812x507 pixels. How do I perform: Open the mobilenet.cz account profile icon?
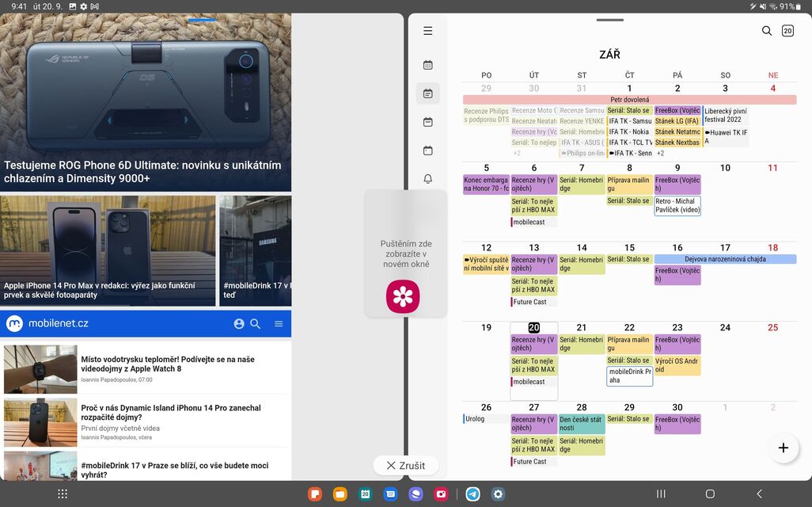pyautogui.click(x=237, y=324)
